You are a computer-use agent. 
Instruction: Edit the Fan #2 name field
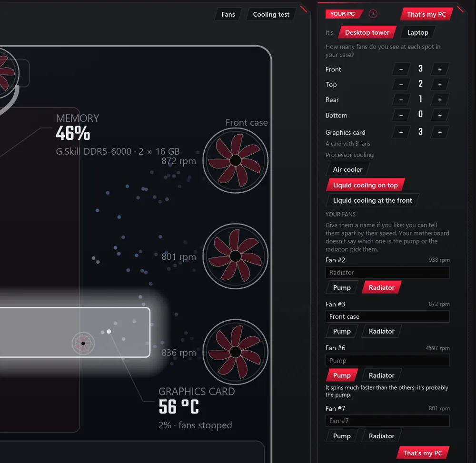(x=387, y=272)
